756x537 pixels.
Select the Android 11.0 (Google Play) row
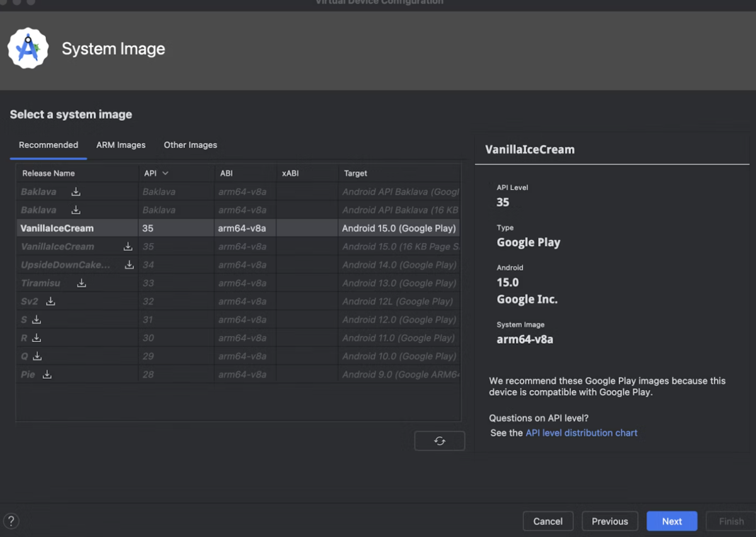coord(238,337)
